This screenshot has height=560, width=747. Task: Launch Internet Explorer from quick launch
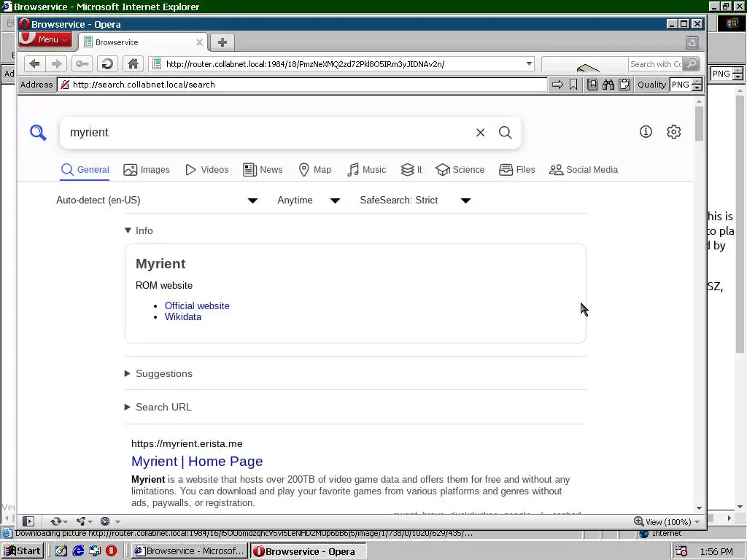78,551
